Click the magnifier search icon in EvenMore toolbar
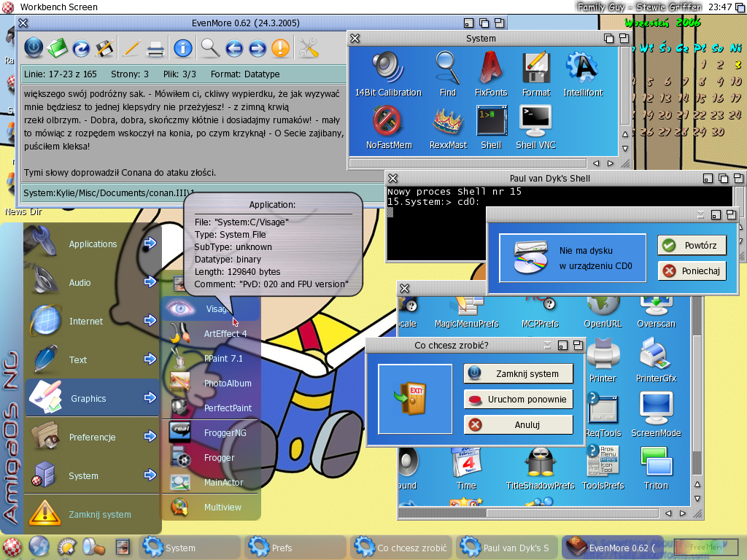This screenshot has width=747, height=560. coord(210,48)
